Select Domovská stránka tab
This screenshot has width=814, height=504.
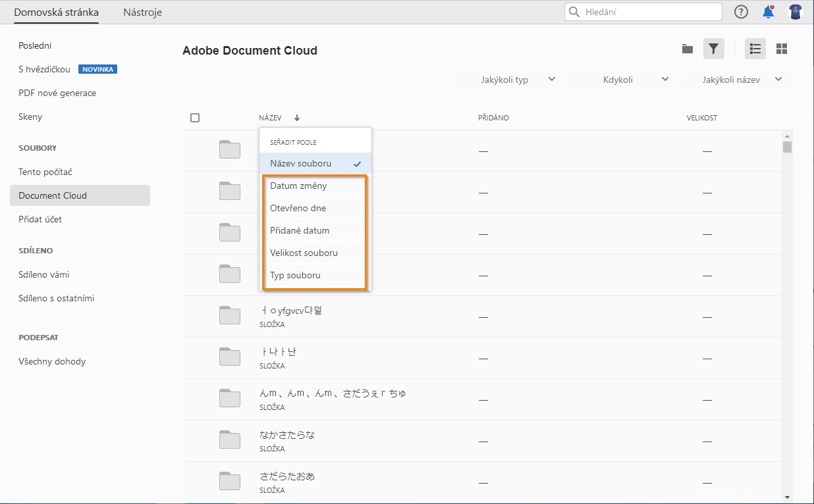pos(56,12)
